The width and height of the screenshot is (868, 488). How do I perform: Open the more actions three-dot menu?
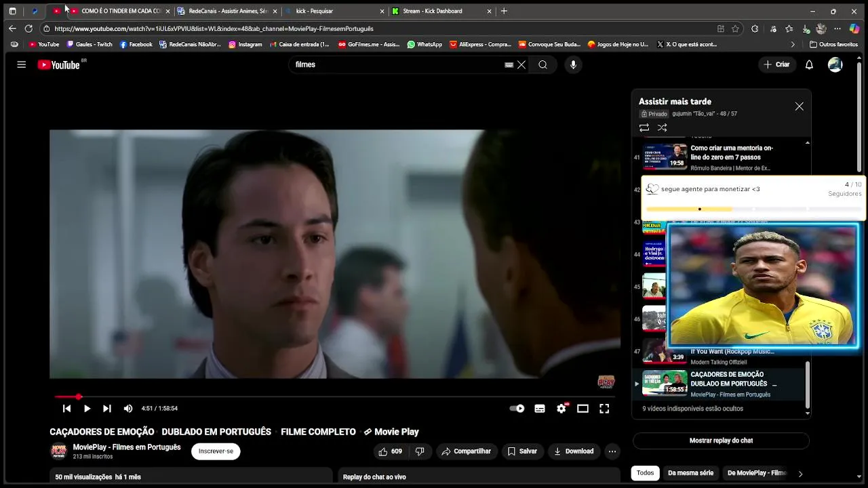point(612,451)
